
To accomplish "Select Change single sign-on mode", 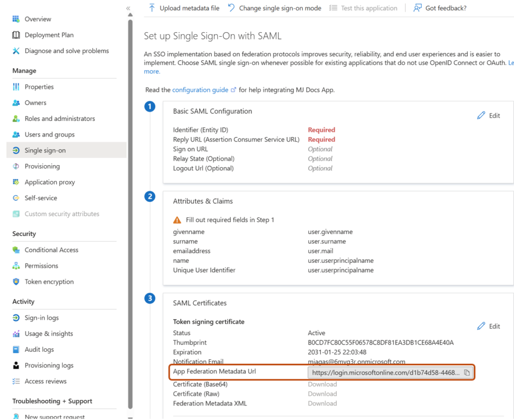I will tap(275, 8).
